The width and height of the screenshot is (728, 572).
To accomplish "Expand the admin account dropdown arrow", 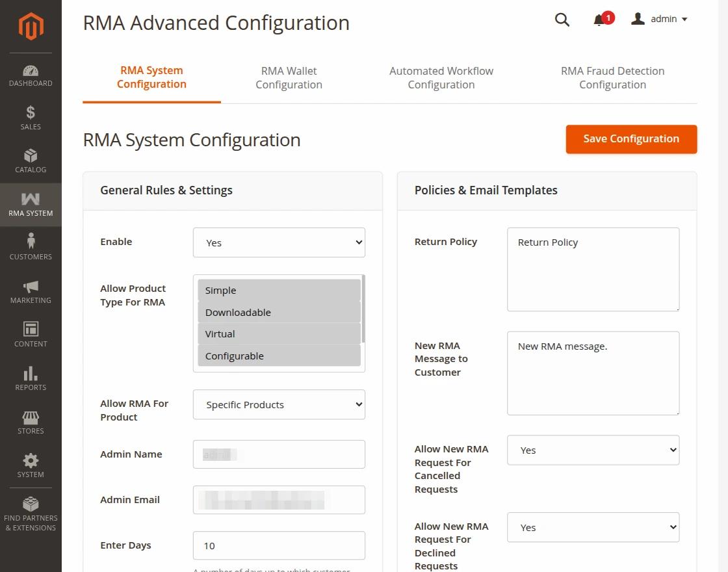I will (684, 19).
